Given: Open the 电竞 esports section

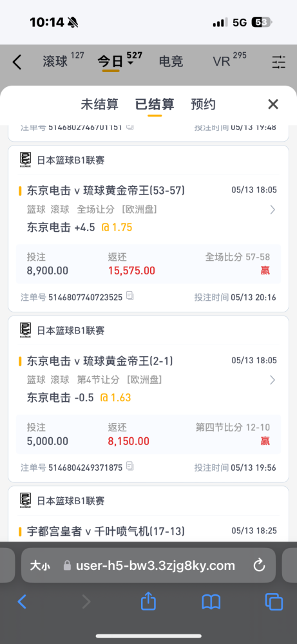Looking at the screenshot, I should tap(171, 62).
